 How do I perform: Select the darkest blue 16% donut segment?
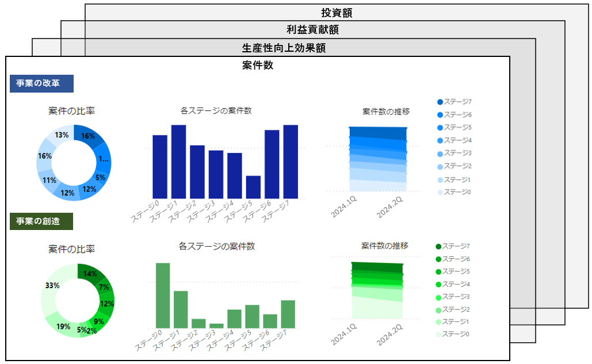(x=89, y=136)
